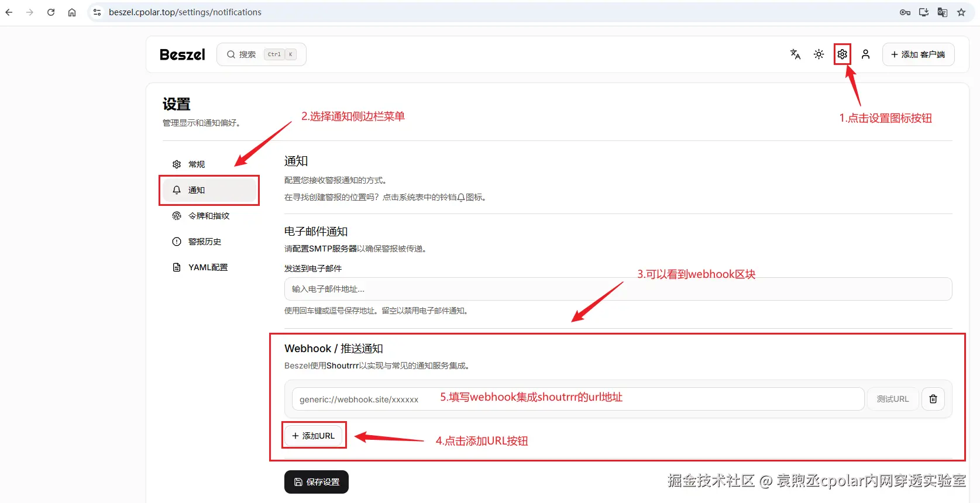The image size is (980, 503).
Task: Open YAML配置 sidebar item
Action: point(209,267)
